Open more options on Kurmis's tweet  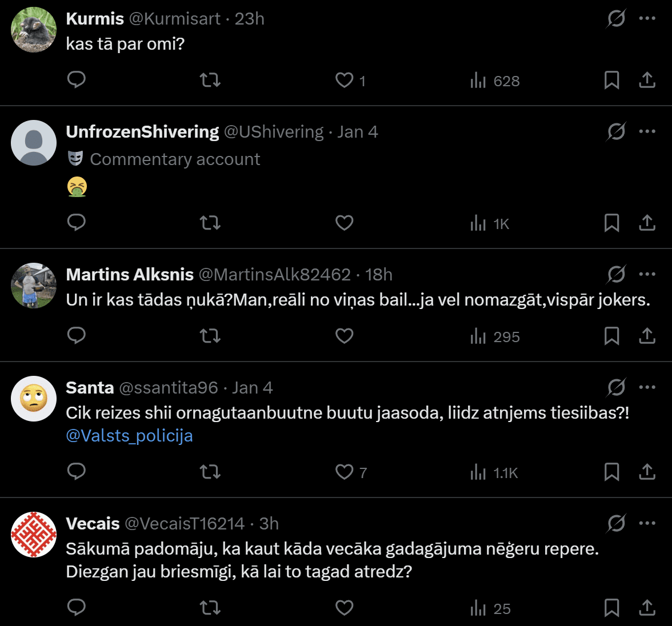tap(647, 19)
